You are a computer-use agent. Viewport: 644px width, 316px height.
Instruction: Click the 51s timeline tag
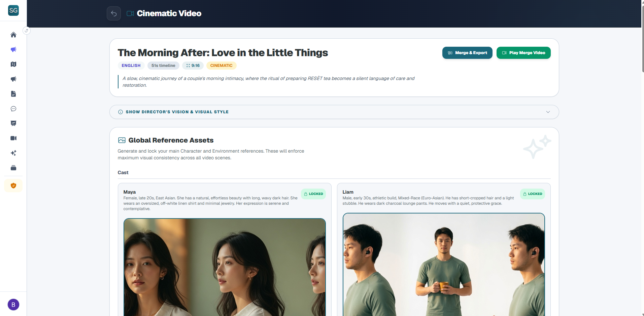click(163, 66)
